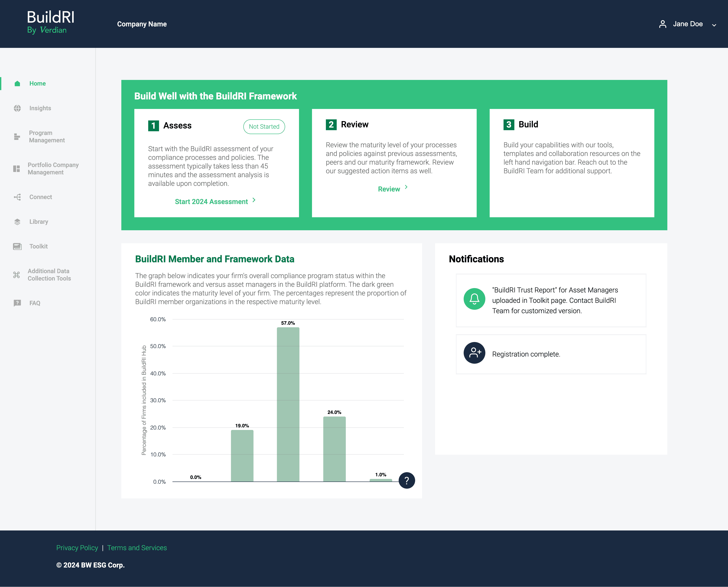This screenshot has height=587, width=728.
Task: Click the 57.0% chart bar
Action: tap(288, 404)
